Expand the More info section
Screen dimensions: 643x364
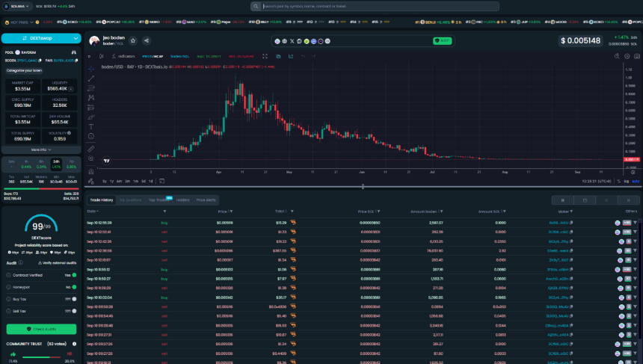pyautogui.click(x=41, y=149)
